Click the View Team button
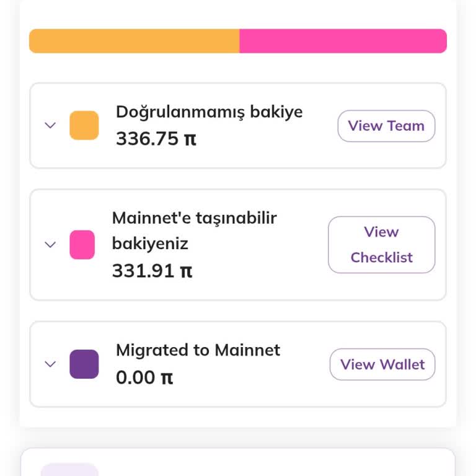 tap(386, 126)
